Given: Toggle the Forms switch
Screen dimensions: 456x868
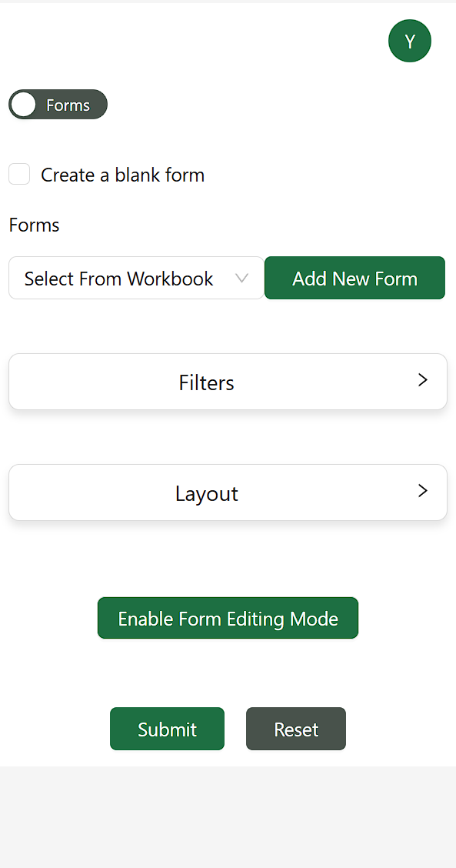Looking at the screenshot, I should [58, 105].
